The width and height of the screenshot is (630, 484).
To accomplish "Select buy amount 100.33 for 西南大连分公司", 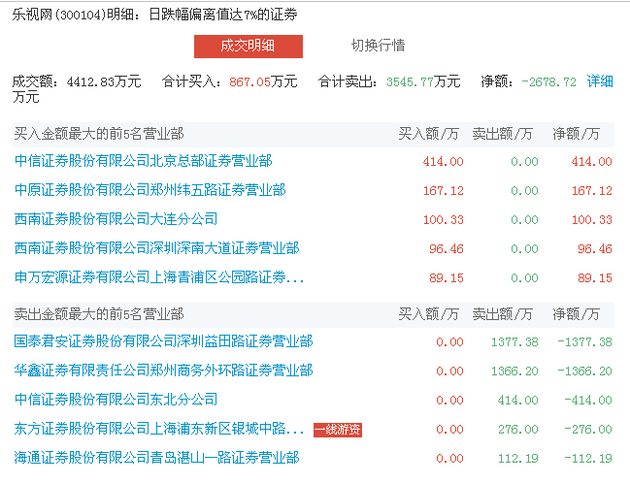I will [443, 220].
